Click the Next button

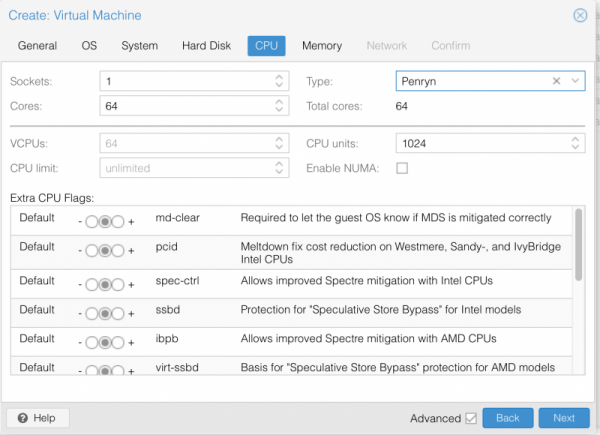[564, 418]
